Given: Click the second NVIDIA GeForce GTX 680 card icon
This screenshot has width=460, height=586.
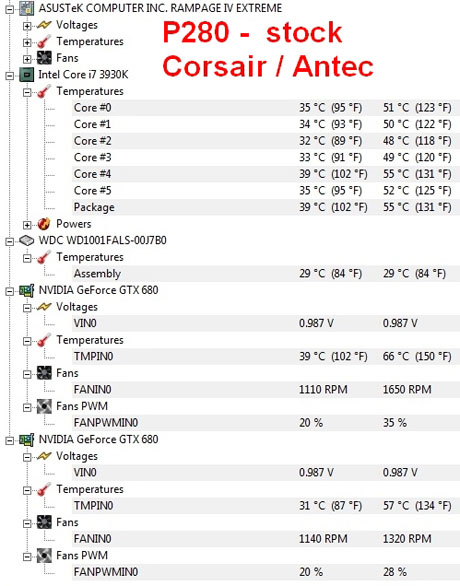Looking at the screenshot, I should click(x=27, y=440).
